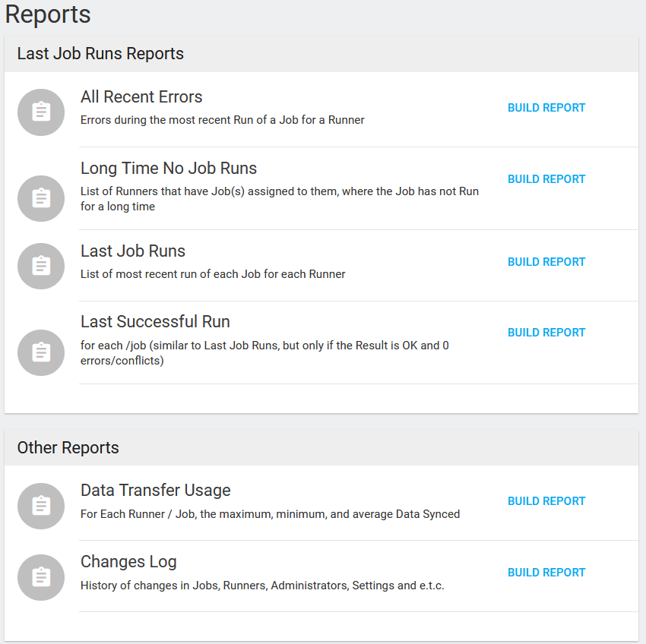Click the Last Job Runs clipboard icon
The image size is (646, 644).
[x=40, y=266]
